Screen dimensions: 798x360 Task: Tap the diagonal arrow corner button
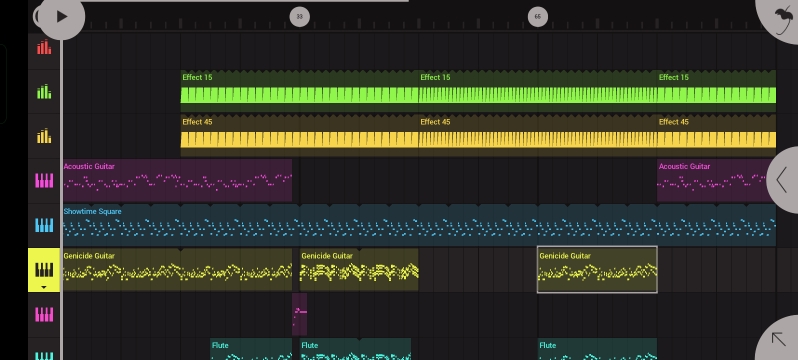[x=778, y=339]
